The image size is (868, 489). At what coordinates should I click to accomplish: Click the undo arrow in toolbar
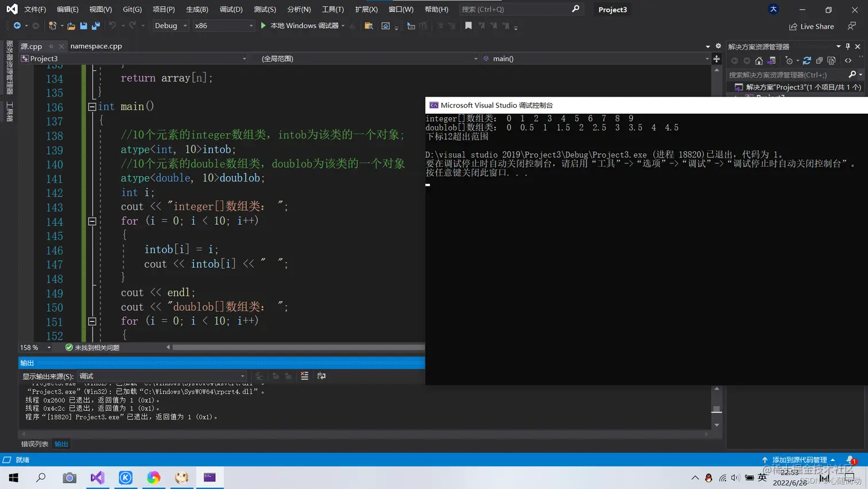tap(113, 26)
